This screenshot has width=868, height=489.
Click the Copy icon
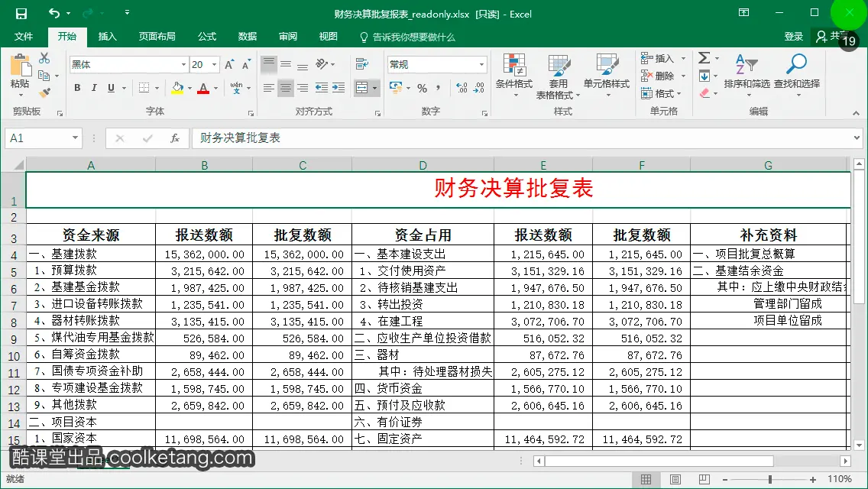pos(44,76)
